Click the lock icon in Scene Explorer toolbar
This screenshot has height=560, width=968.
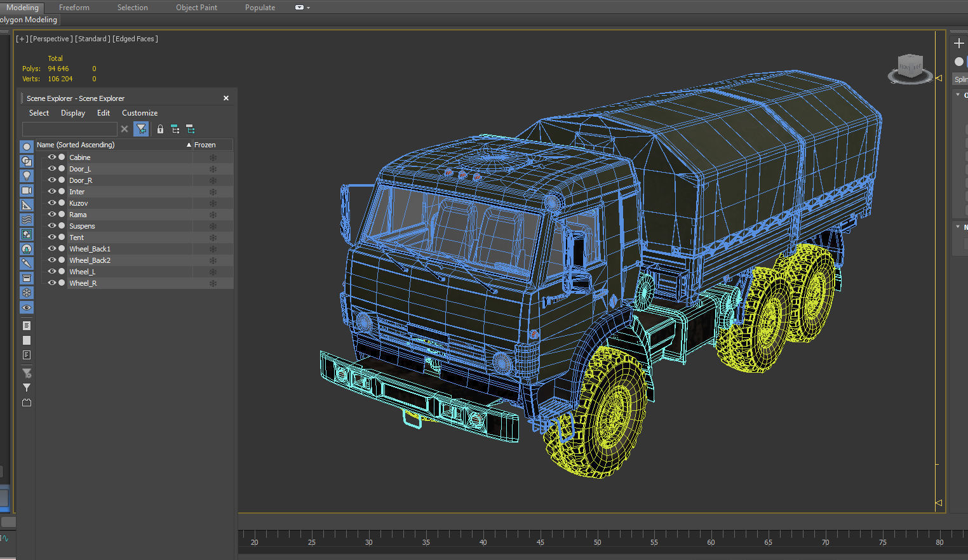[160, 129]
